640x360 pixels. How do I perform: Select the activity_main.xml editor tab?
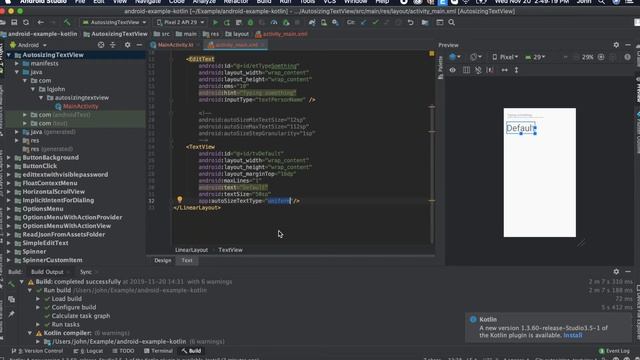click(236, 45)
